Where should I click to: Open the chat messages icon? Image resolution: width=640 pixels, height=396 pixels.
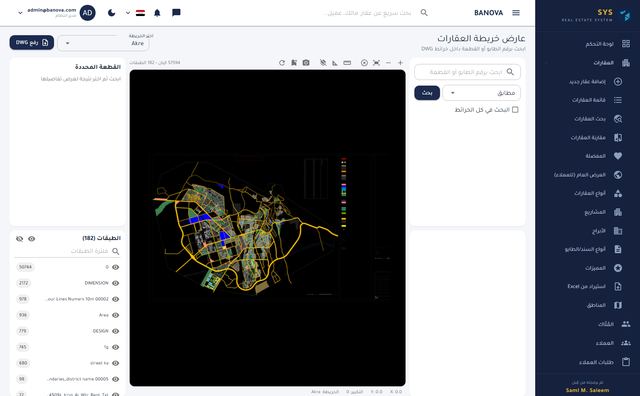point(176,13)
